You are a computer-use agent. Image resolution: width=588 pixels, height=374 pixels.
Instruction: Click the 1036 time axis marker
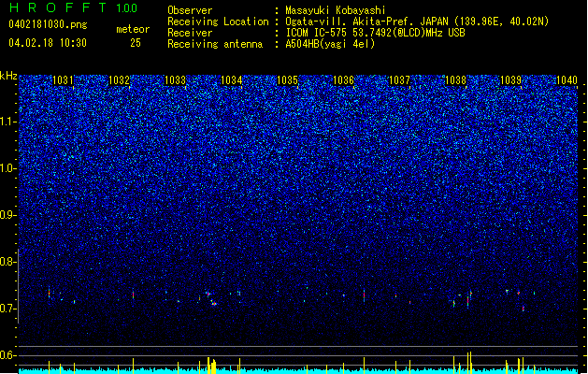coord(343,80)
